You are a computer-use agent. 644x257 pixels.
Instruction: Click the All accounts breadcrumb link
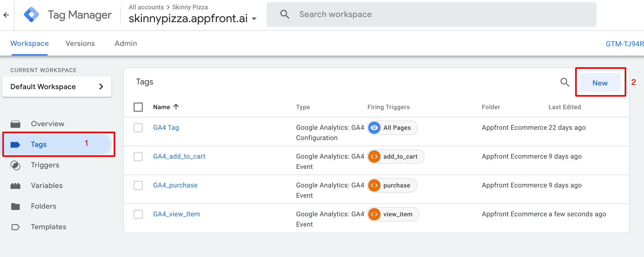tap(146, 7)
